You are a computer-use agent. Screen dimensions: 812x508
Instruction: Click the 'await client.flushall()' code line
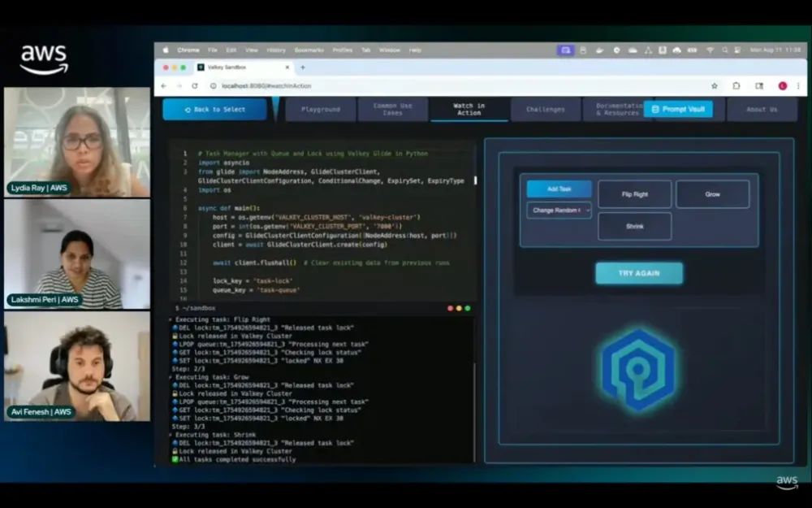(x=254, y=263)
